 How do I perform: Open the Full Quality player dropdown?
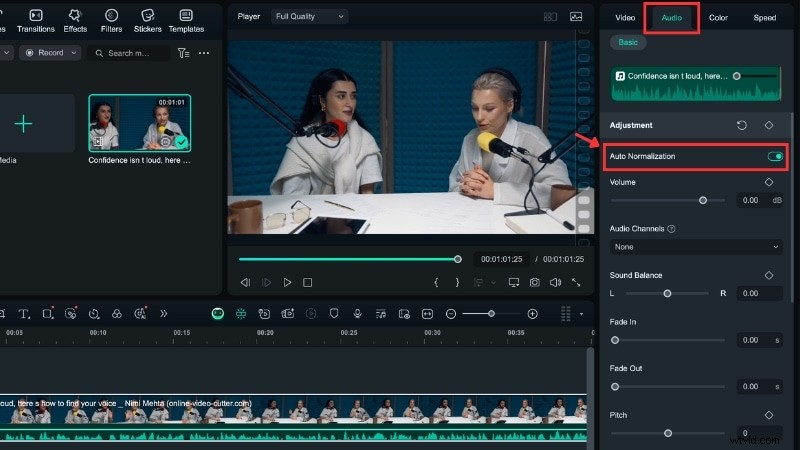pyautogui.click(x=309, y=16)
